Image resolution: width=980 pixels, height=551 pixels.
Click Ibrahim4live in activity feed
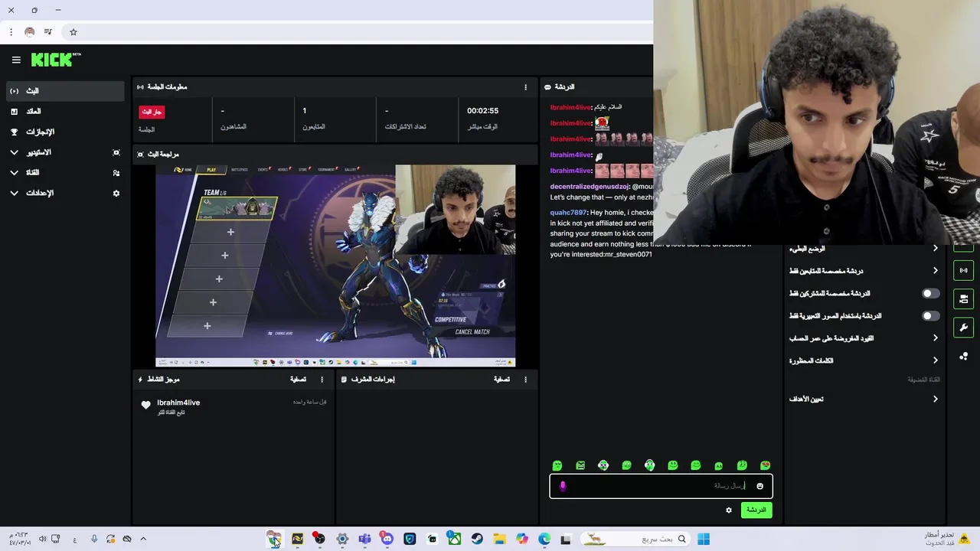pyautogui.click(x=178, y=403)
